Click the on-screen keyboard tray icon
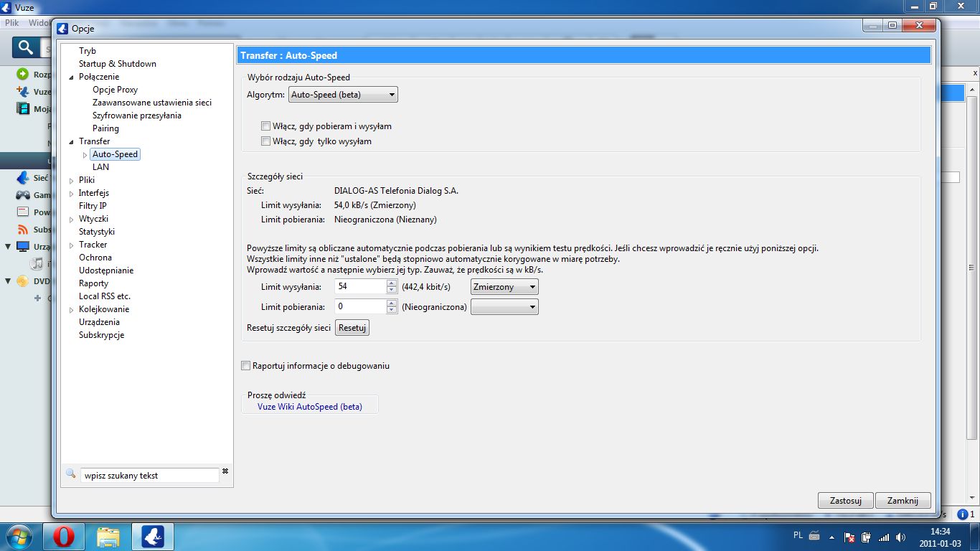 point(814,536)
